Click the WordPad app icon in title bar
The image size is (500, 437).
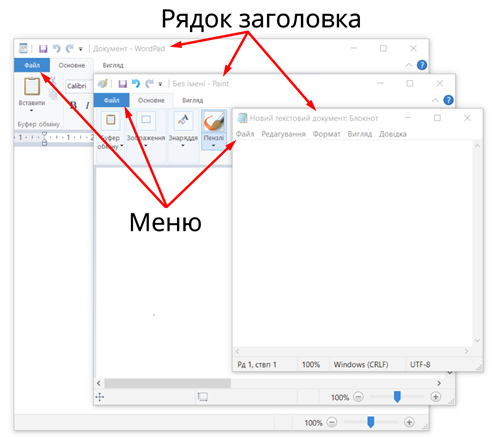(x=23, y=48)
